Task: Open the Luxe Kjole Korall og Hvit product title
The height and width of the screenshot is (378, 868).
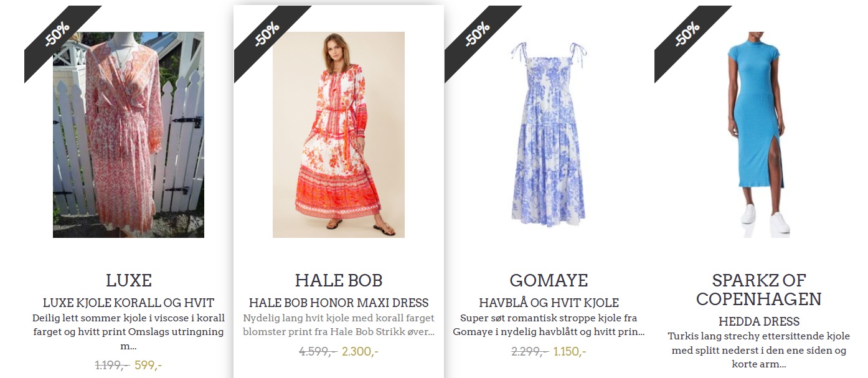Action: [x=128, y=303]
